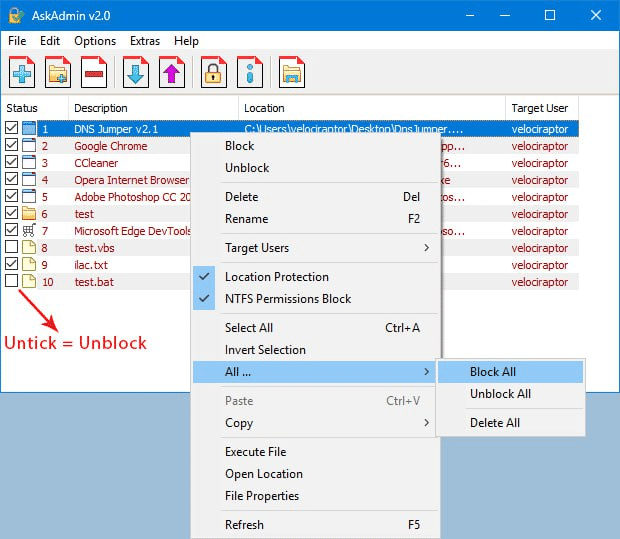
Task: Click Delete All in the submenu
Action: [495, 423]
